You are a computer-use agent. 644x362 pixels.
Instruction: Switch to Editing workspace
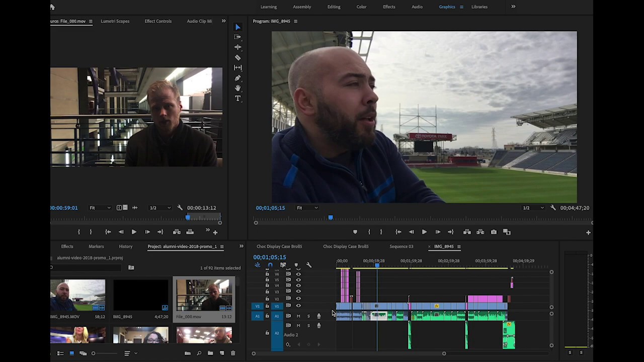[334, 7]
